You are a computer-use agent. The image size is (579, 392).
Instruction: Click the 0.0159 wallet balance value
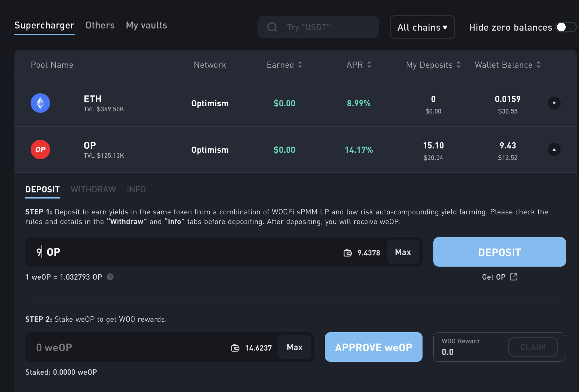(508, 99)
